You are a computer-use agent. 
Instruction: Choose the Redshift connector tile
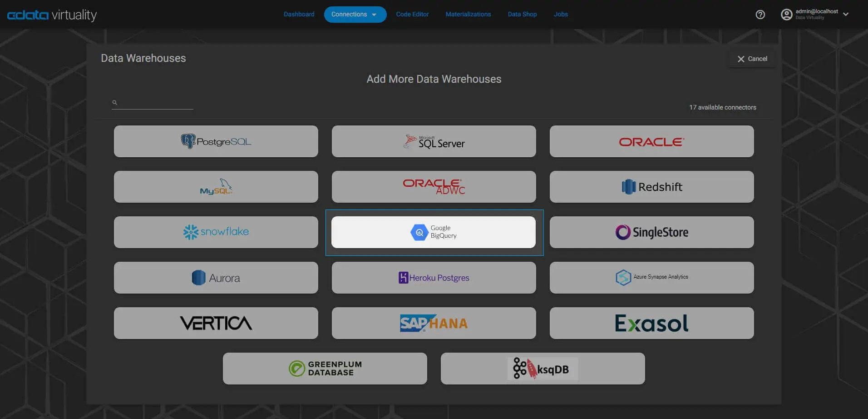coord(652,187)
